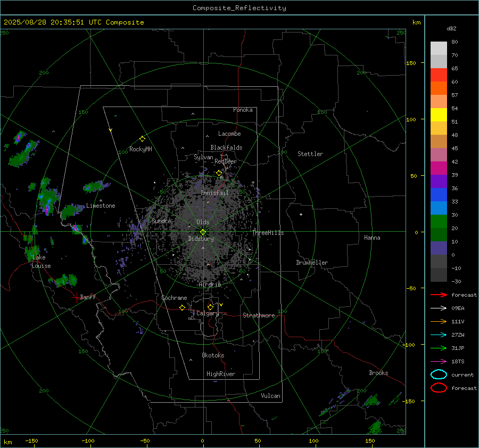Click the HighRiver city label

coord(221,374)
